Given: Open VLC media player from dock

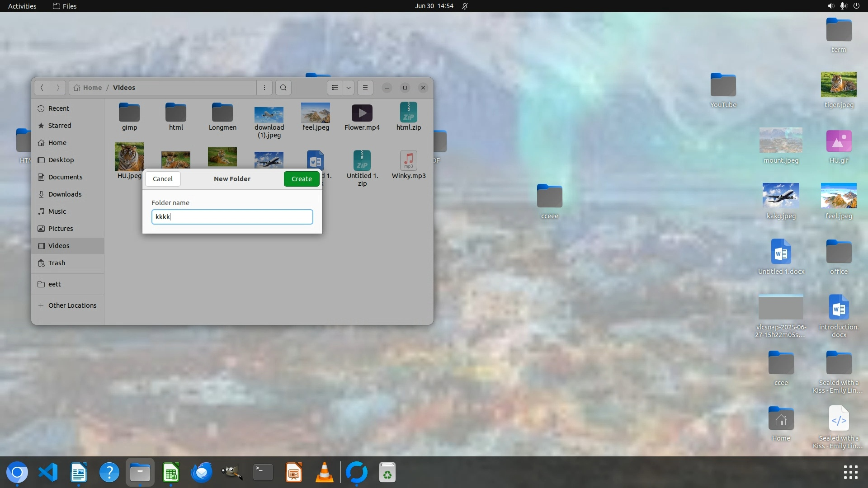Looking at the screenshot, I should [324, 473].
